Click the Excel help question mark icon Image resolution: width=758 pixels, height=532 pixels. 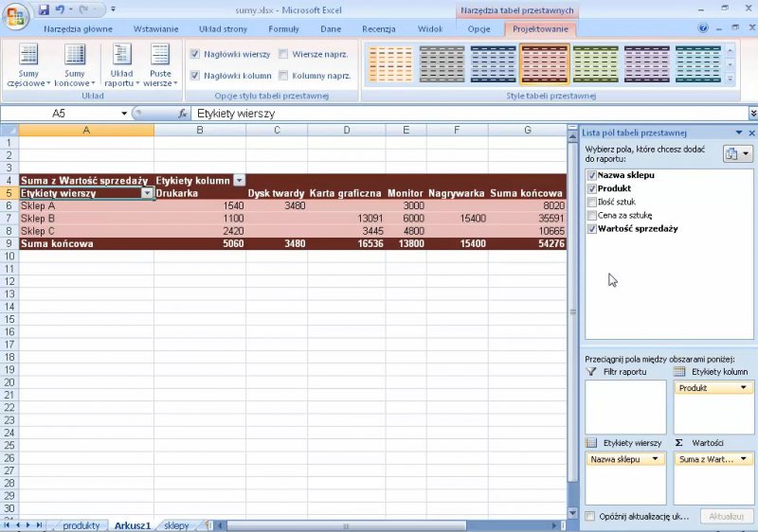click(703, 29)
